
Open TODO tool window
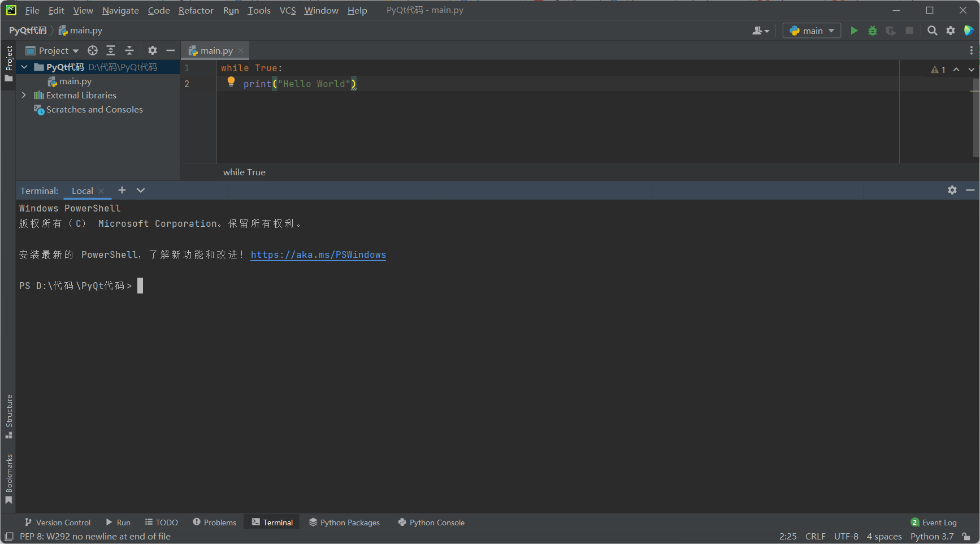click(162, 523)
